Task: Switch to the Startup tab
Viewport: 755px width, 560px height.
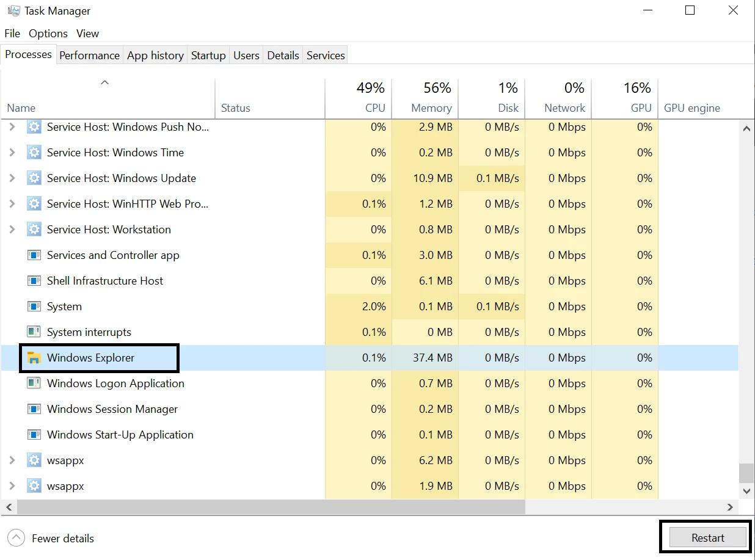Action: pos(208,56)
